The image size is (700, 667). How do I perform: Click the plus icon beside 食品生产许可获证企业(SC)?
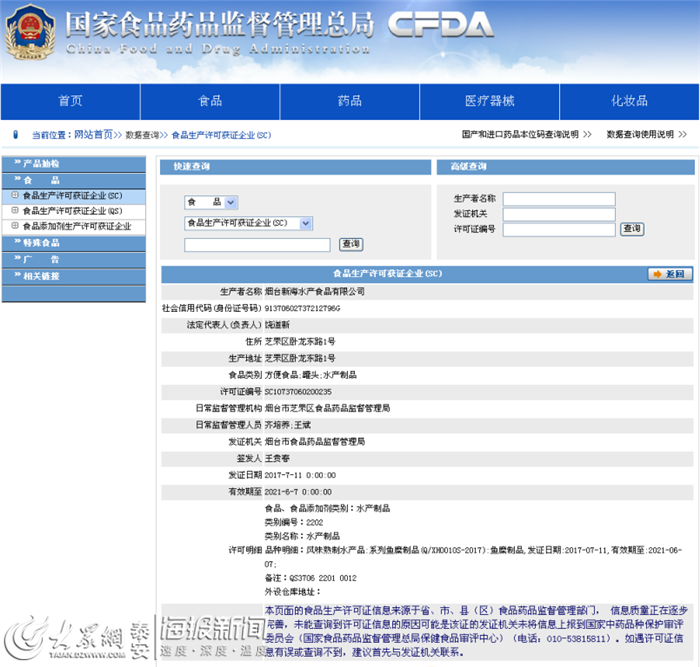14,196
